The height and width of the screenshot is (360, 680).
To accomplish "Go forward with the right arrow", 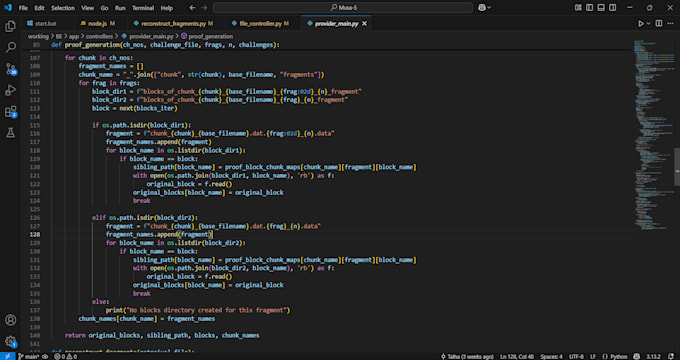I will (204, 8).
